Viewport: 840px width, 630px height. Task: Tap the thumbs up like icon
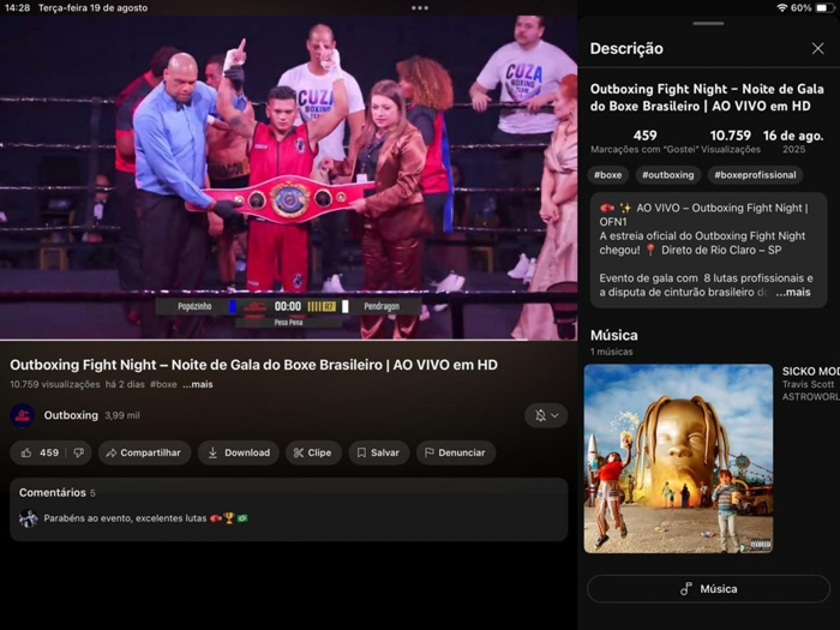(x=27, y=453)
